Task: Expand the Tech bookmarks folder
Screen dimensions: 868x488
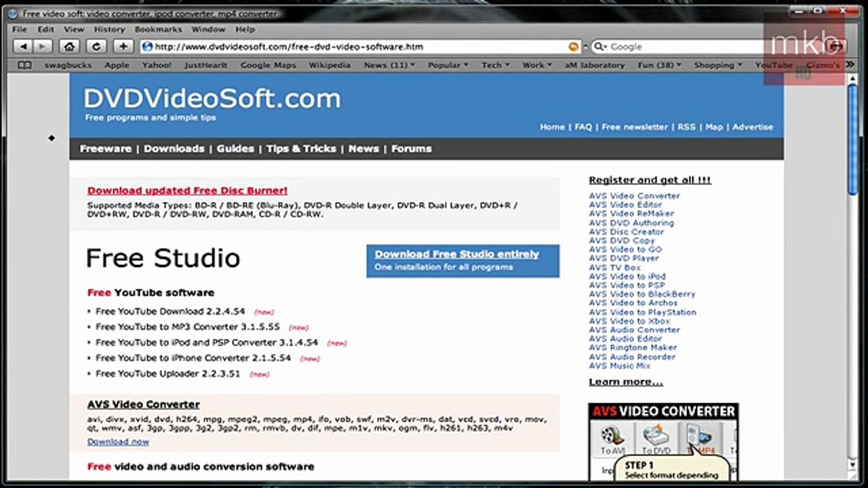Action: (x=495, y=65)
